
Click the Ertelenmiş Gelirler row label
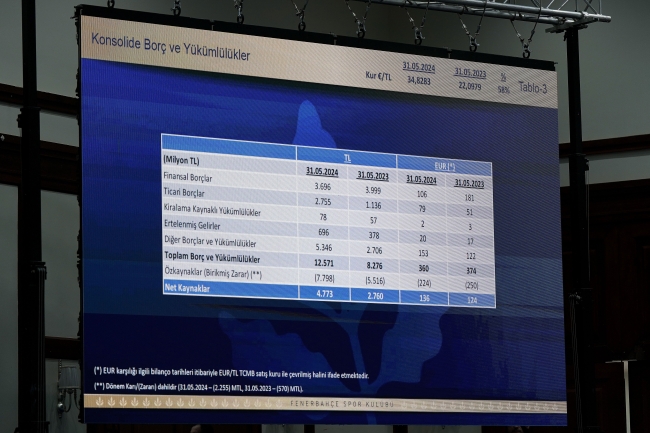click(x=192, y=225)
